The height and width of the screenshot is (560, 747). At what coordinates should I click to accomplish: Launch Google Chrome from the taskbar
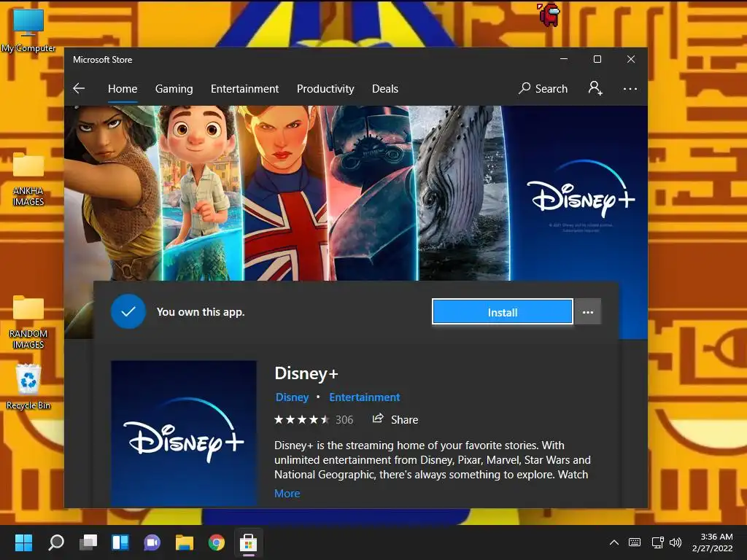click(x=216, y=542)
